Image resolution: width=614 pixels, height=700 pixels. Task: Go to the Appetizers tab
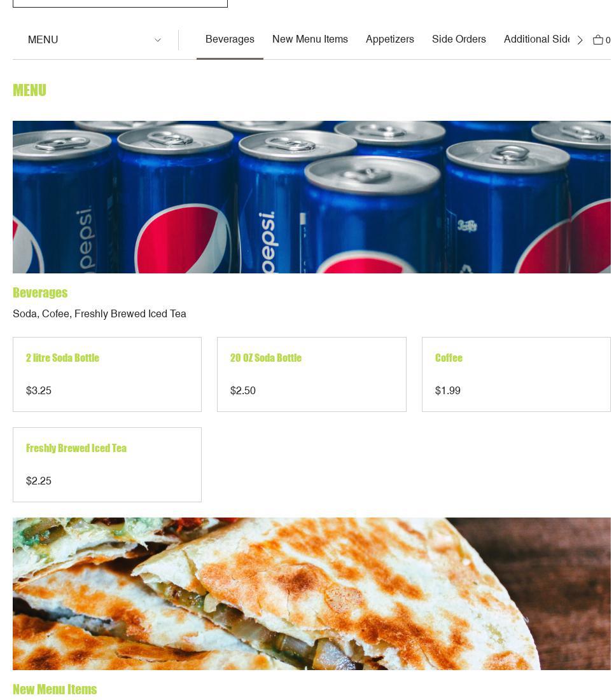tap(389, 39)
